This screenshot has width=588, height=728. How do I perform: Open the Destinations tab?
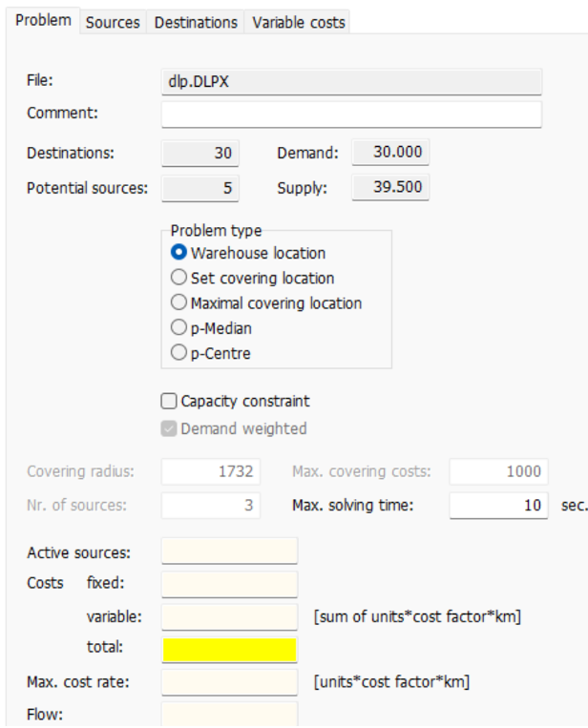[x=196, y=22]
